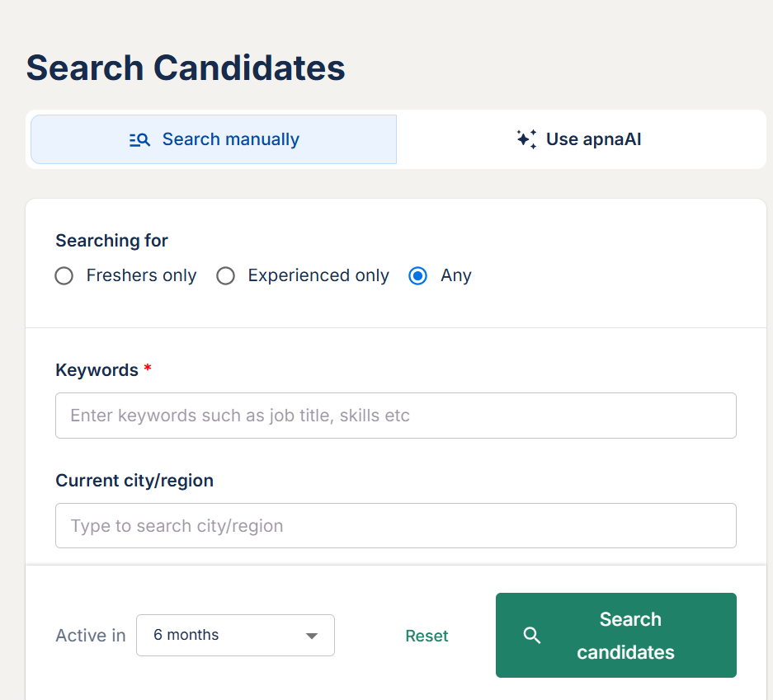Image resolution: width=773 pixels, height=700 pixels.
Task: Click the list-search icon in Search manually tab
Action: tap(139, 140)
